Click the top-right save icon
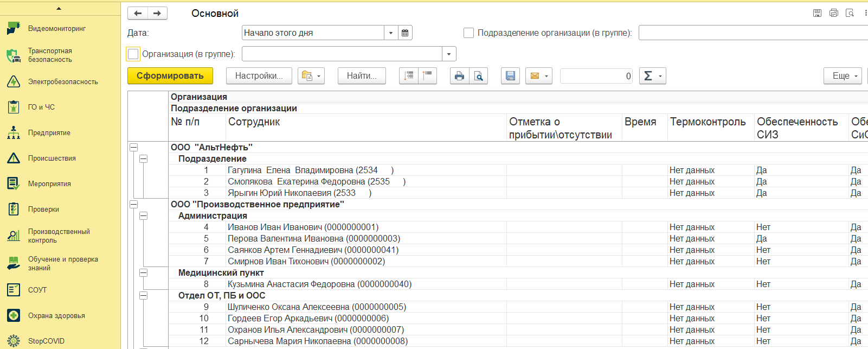Screen dimensions: 868x349 coord(817,13)
